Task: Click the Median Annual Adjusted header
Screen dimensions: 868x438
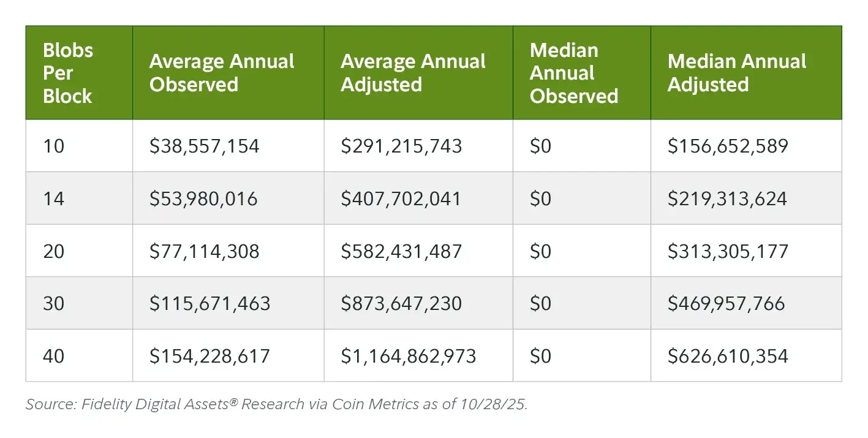Action: (736, 73)
